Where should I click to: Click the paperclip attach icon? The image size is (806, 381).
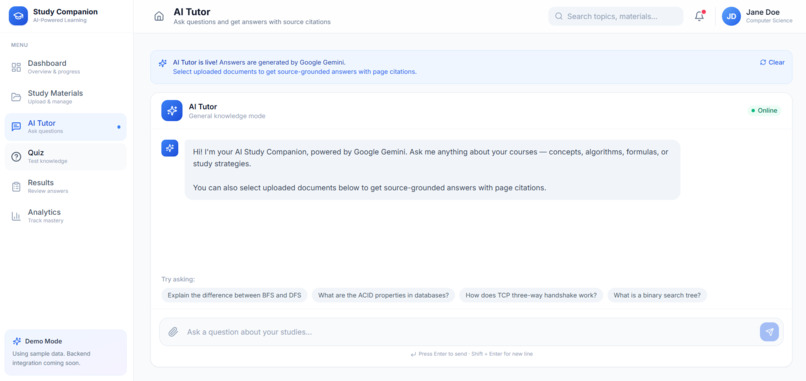(x=173, y=332)
